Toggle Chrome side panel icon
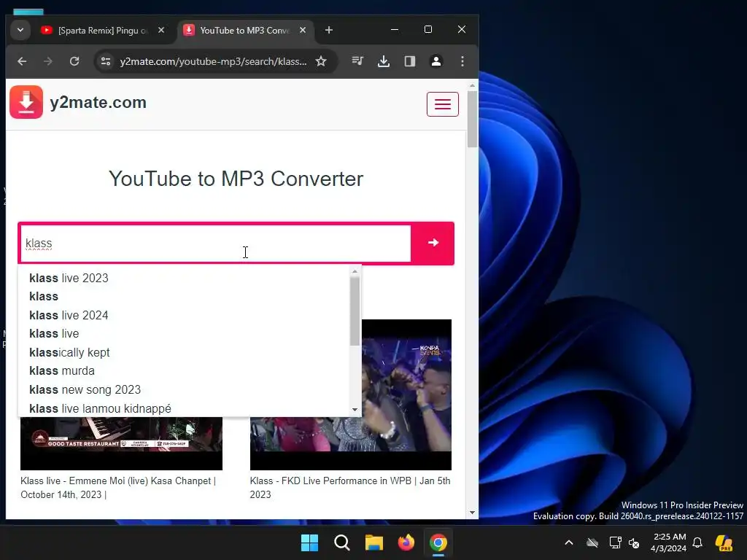This screenshot has height=560, width=747. pos(410,61)
